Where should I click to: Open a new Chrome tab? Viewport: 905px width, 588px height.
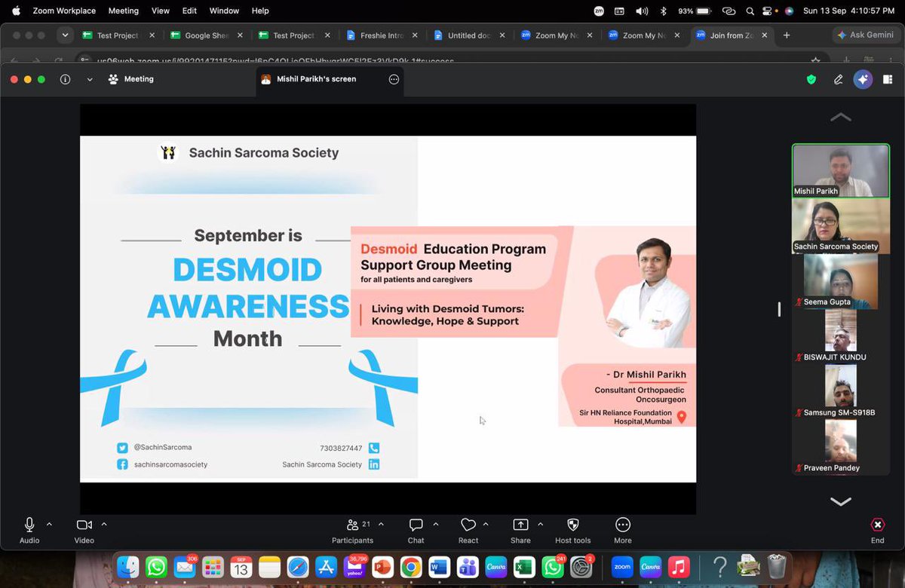787,35
